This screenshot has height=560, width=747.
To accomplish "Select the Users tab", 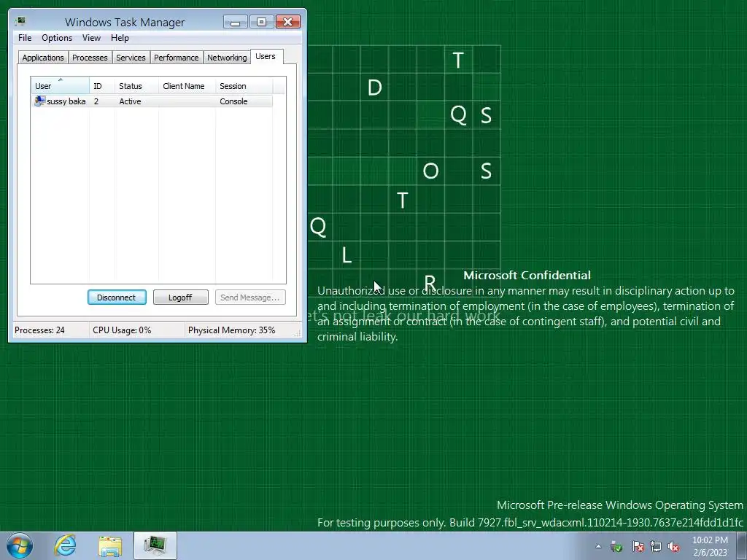I will pos(266,56).
